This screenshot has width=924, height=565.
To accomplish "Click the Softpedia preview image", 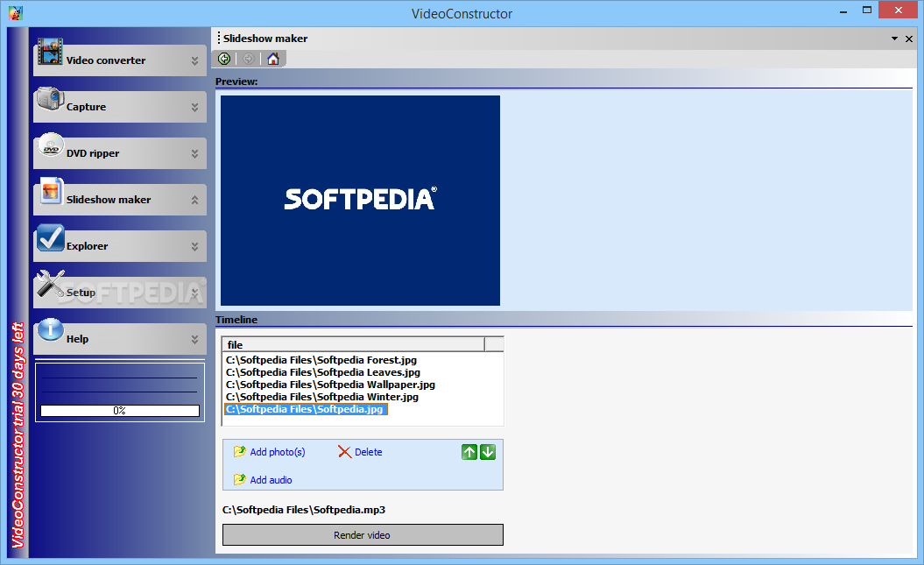I will click(x=360, y=201).
